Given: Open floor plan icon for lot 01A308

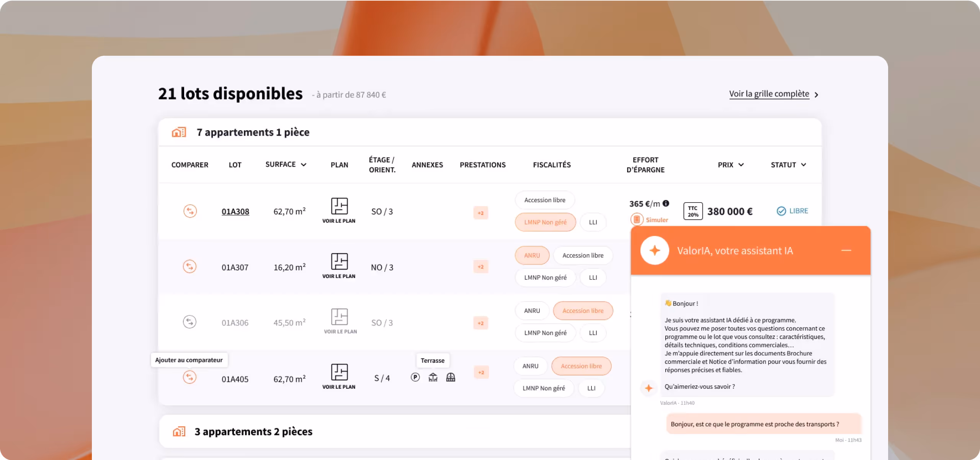Looking at the screenshot, I should click(x=339, y=206).
